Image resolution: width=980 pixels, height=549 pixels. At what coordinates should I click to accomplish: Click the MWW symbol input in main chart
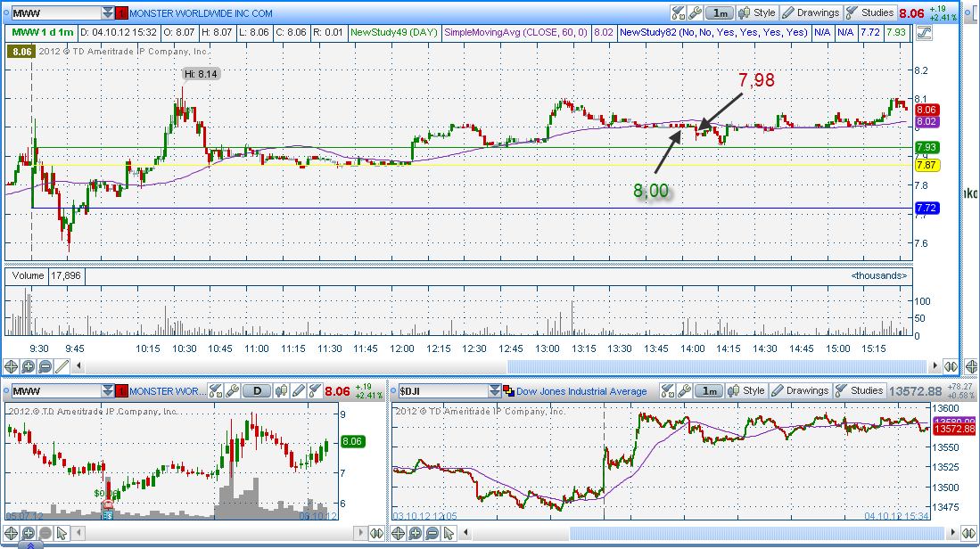[56, 12]
